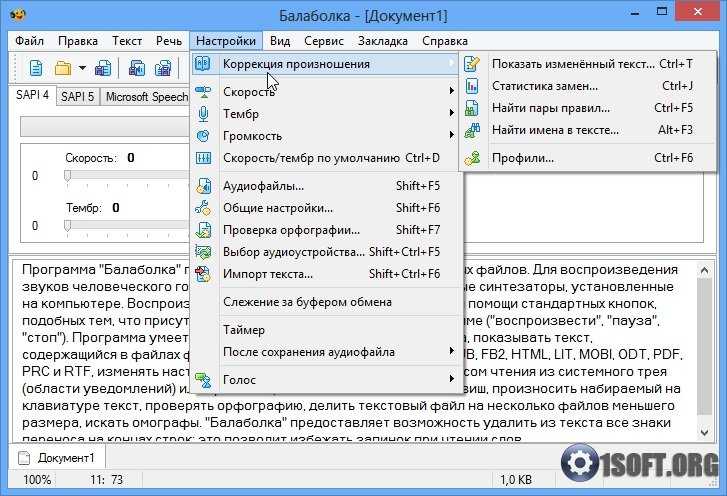Switch to the SAPI 5 tab
Viewport: 727px width, 496px height.
77,96
